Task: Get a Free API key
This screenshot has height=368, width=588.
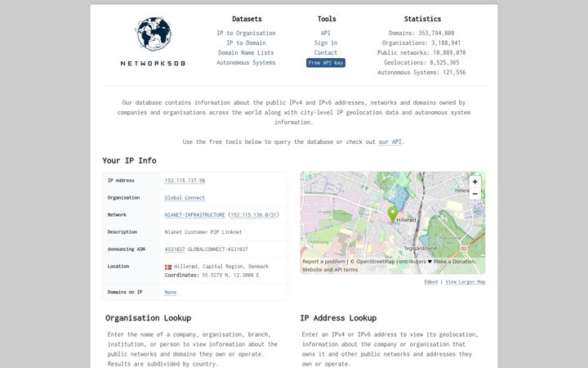Action: pos(326,63)
